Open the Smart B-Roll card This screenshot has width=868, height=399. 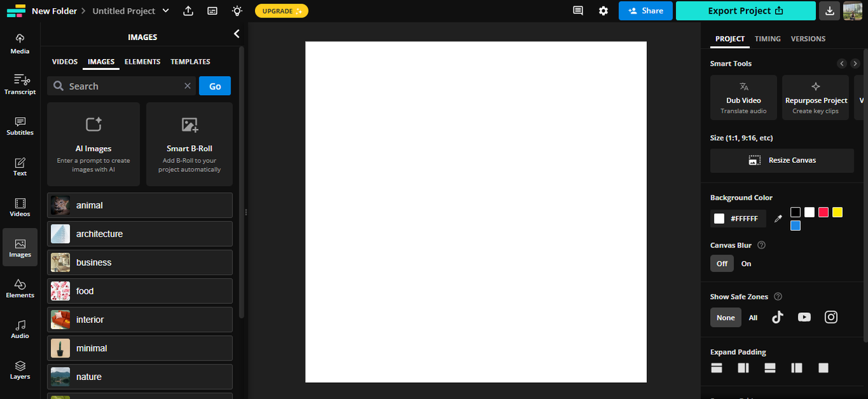pos(189,144)
